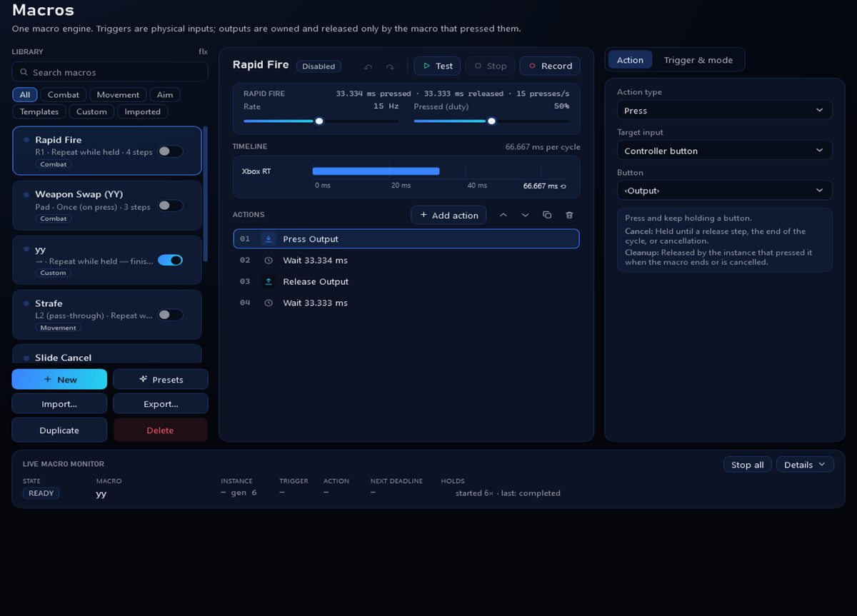Filter the library by Aim
Image resolution: width=857 pixels, height=616 pixels.
[165, 95]
